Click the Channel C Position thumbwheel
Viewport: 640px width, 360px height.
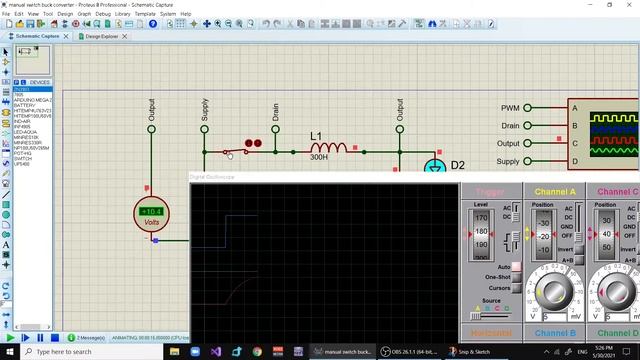point(607,236)
